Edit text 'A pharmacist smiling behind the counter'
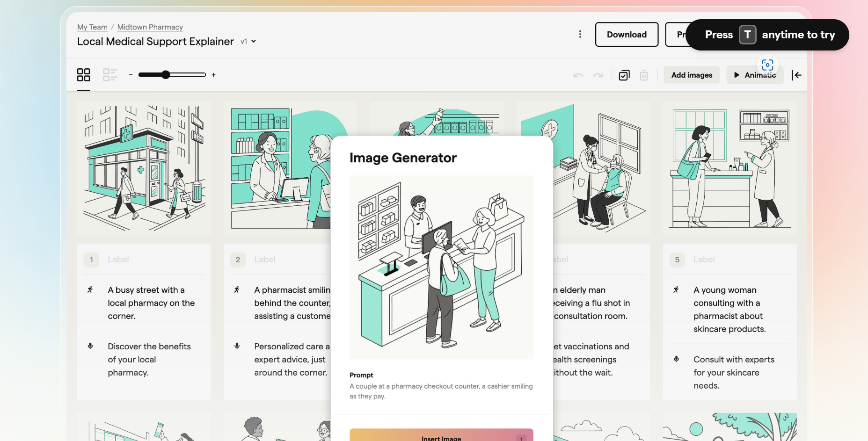The image size is (868, 441). click(x=292, y=303)
